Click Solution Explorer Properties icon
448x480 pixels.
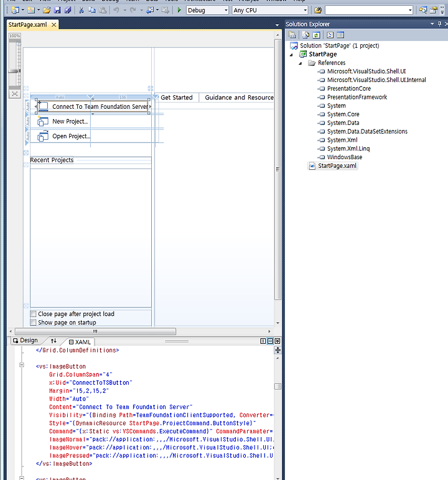(292, 35)
